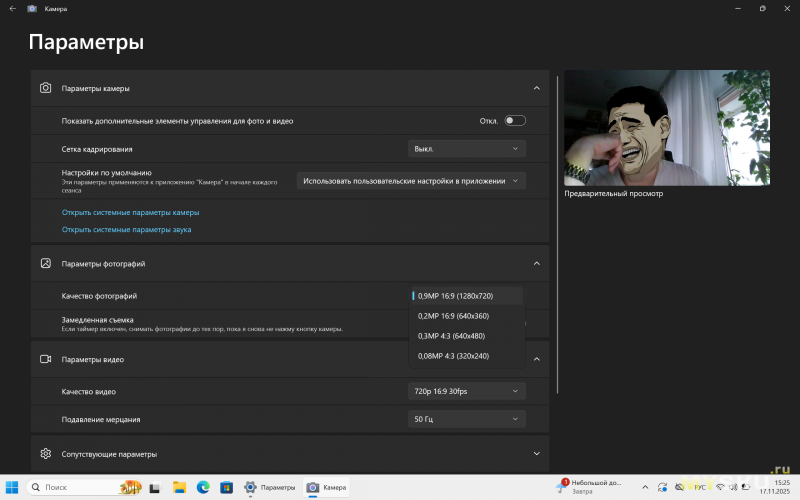800x500 pixels.
Task: Open the Подавление мерцания 50 Гц dropdown
Action: click(x=466, y=419)
